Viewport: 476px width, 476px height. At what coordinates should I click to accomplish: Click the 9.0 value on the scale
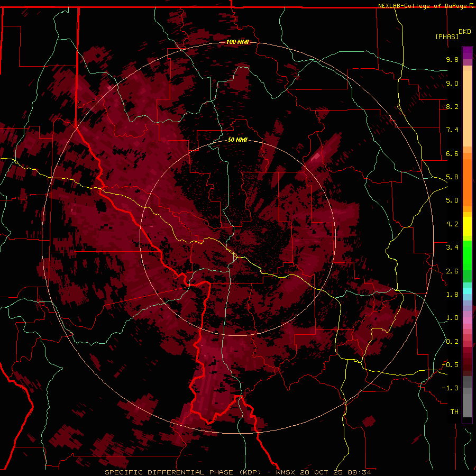point(452,83)
